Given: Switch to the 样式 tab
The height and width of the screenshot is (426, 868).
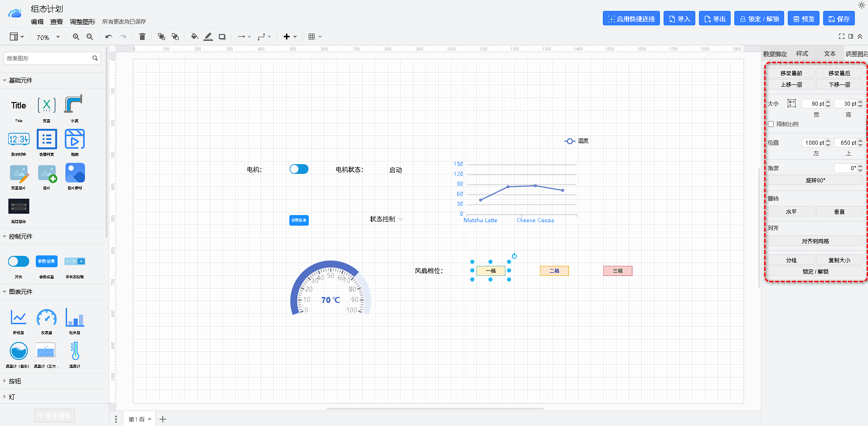Looking at the screenshot, I should (x=802, y=54).
